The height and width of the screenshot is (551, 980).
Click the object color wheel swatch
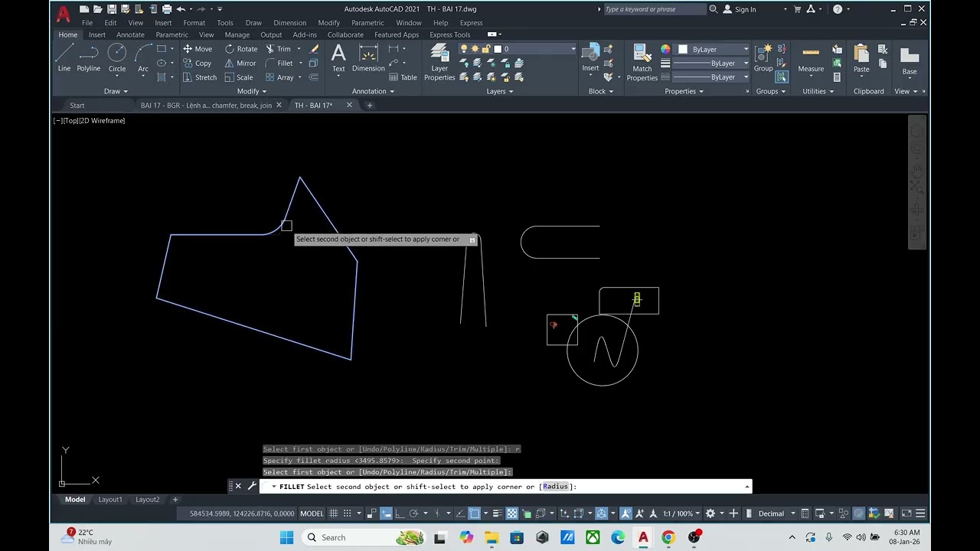[665, 49]
